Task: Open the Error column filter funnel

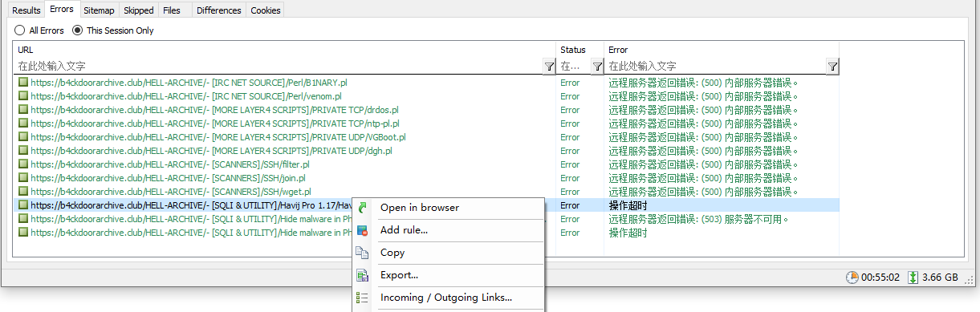Action: coord(833,66)
